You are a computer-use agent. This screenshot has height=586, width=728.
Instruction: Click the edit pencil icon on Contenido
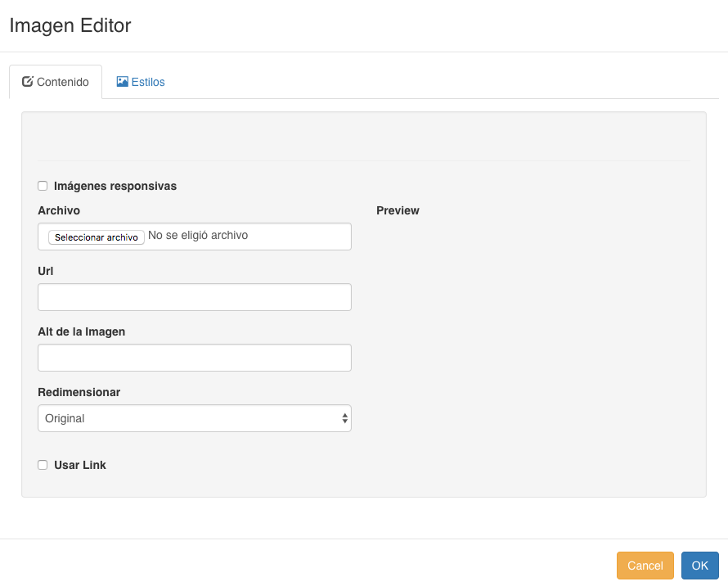point(27,81)
